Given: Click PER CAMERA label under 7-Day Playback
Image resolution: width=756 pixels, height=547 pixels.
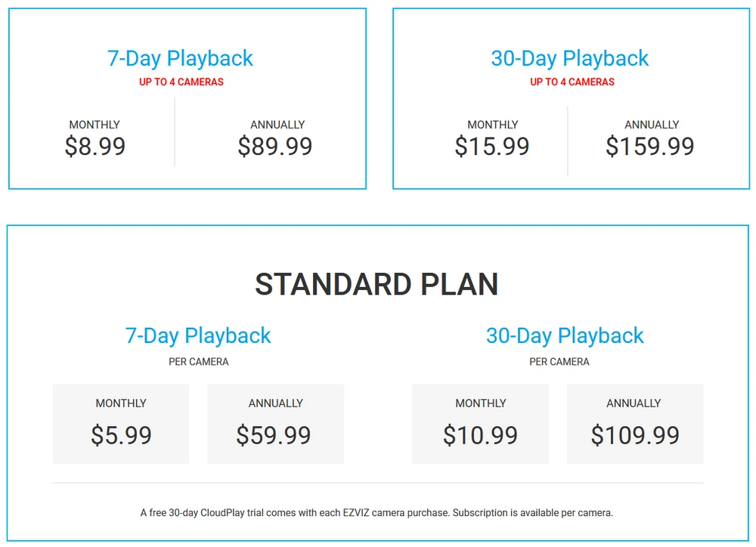Looking at the screenshot, I should click(x=199, y=362).
